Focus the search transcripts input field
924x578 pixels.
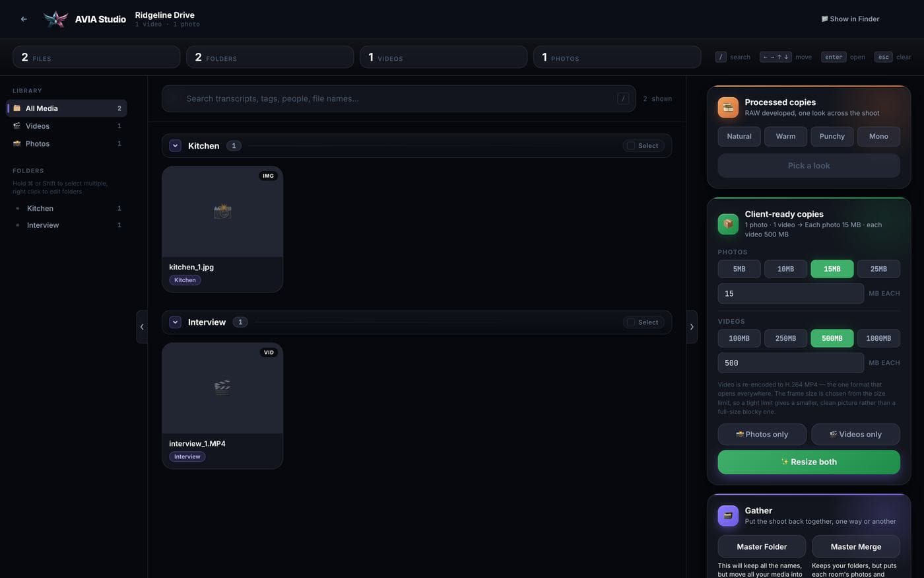[399, 99]
